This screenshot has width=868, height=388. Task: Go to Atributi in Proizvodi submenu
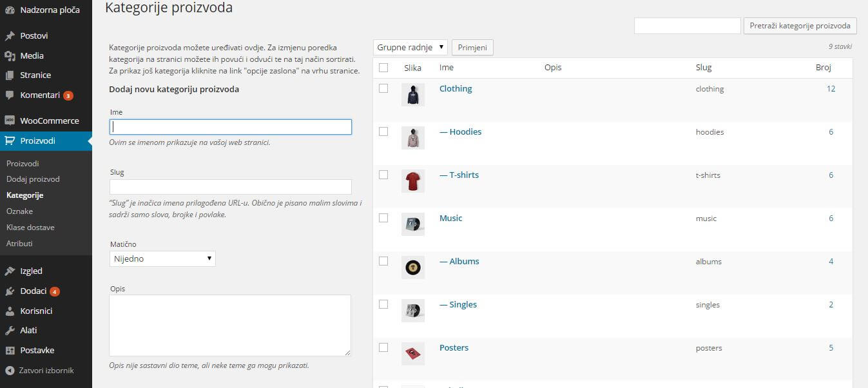19,244
